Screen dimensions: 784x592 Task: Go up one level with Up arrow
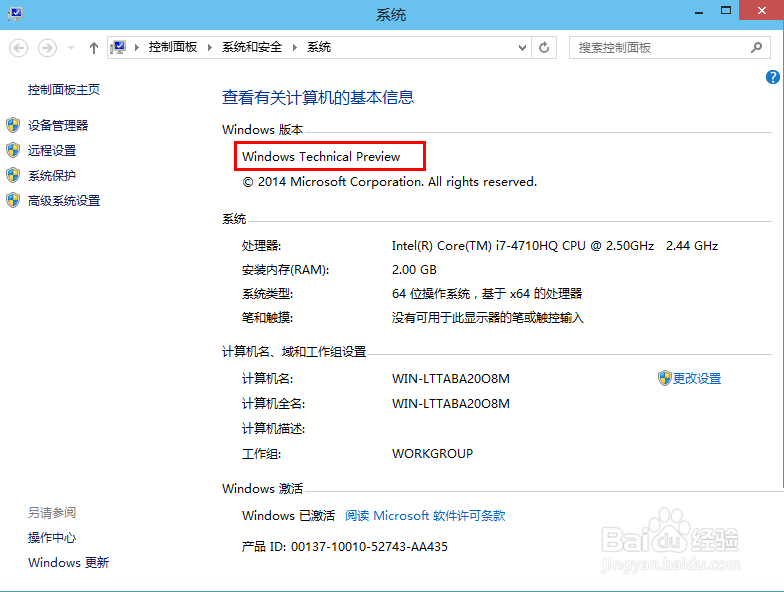pyautogui.click(x=94, y=48)
